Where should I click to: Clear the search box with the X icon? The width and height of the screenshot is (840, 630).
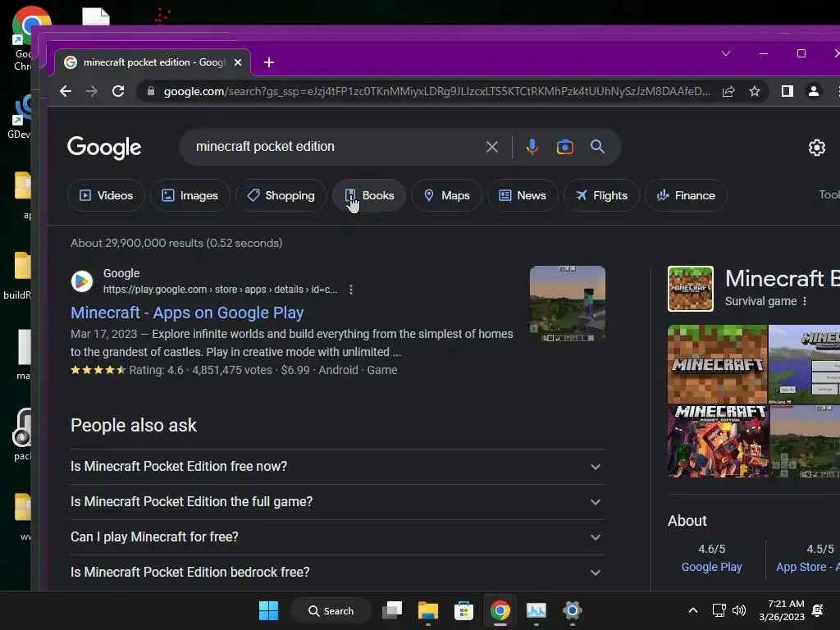coord(492,147)
